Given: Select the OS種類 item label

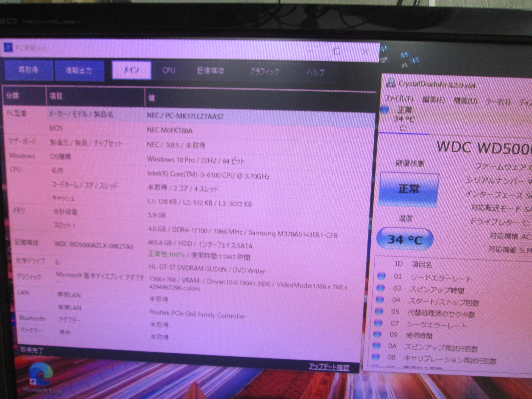Looking at the screenshot, I should pos(60,156).
